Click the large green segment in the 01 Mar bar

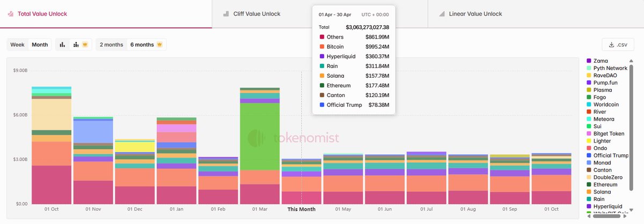pos(260,136)
